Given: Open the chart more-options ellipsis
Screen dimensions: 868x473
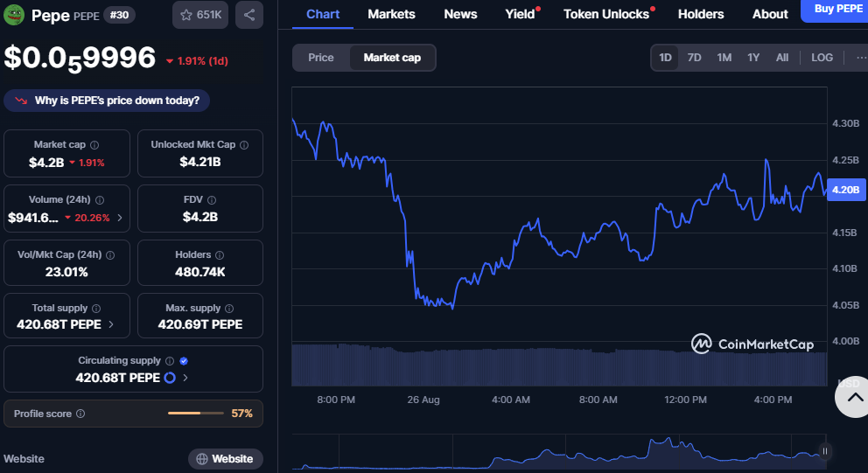Looking at the screenshot, I should [861, 58].
